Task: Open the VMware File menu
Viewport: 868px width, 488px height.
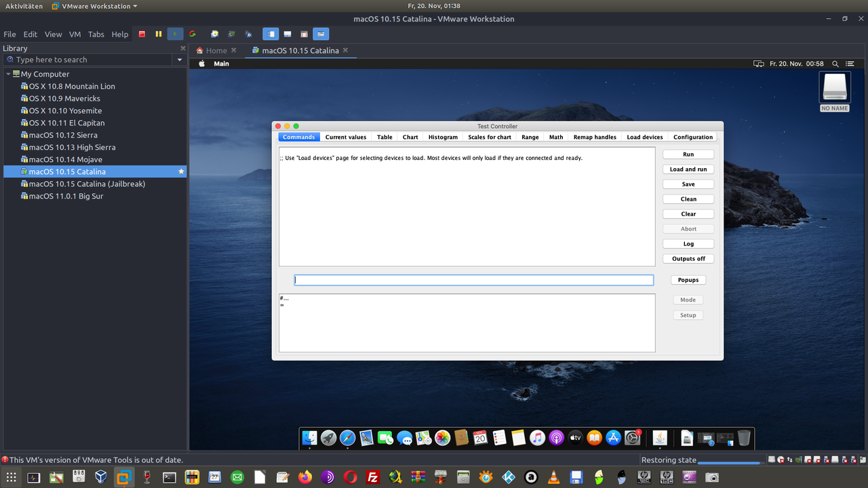Action: [9, 35]
